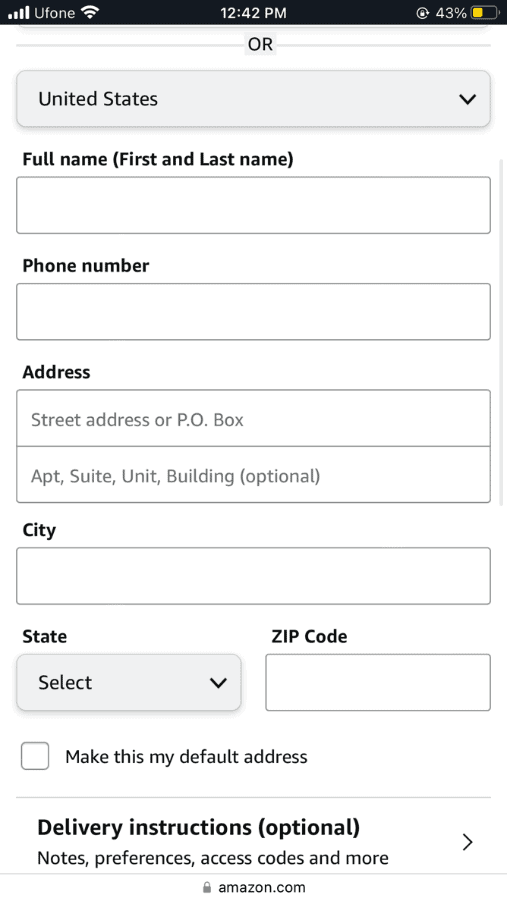Tap the Wi-Fi icon in status bar

click(x=90, y=12)
